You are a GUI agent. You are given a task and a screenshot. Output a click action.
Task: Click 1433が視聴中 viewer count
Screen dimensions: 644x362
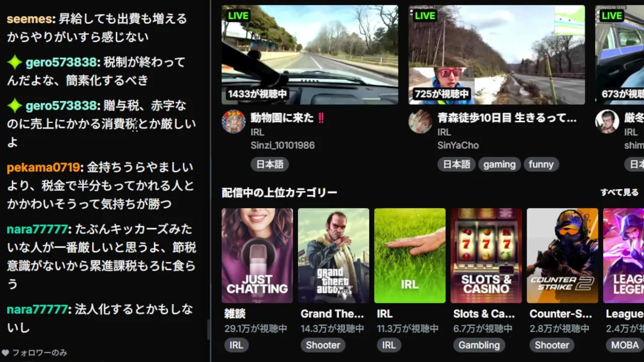(x=257, y=94)
